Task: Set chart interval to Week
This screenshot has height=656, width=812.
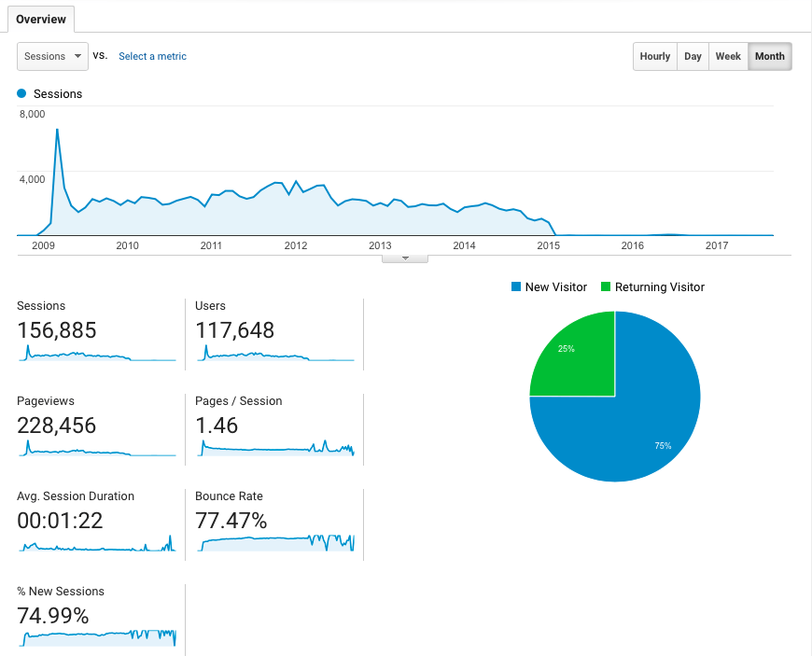Action: [728, 56]
